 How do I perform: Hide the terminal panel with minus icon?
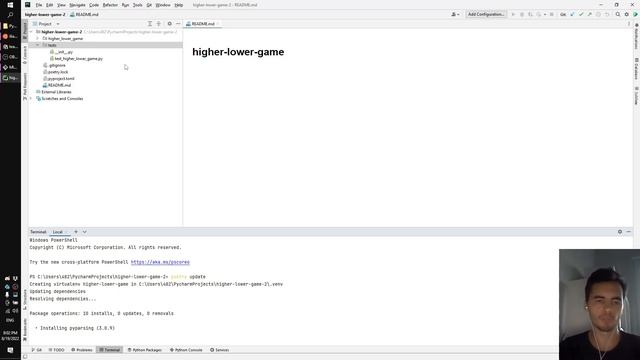point(629,232)
